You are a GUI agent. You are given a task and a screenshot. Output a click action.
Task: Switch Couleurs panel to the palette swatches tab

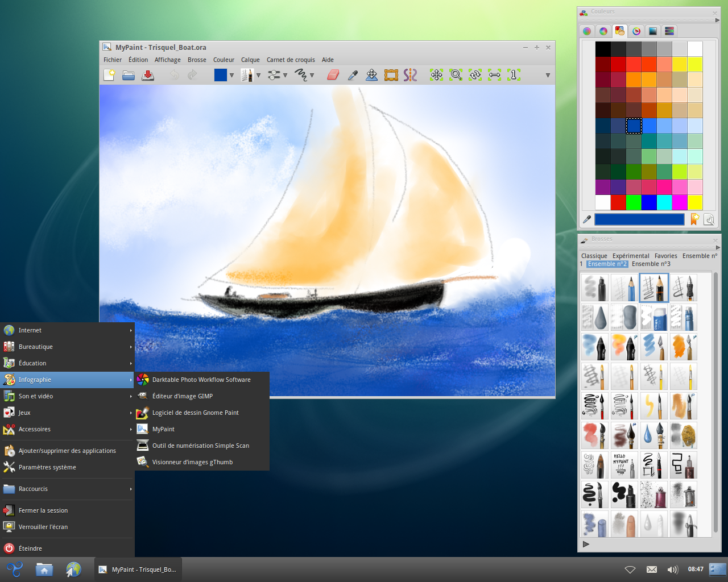(x=620, y=31)
